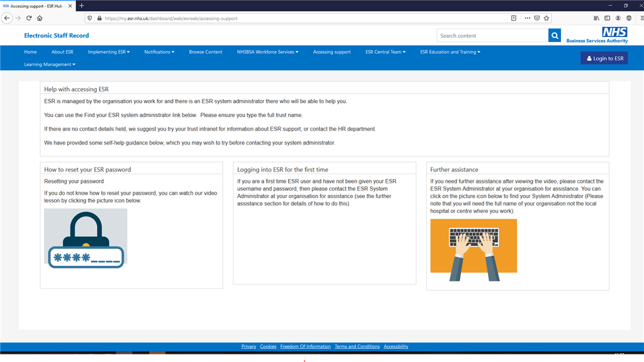The width and height of the screenshot is (644, 362).
Task: Click the 'Help with accessing ESR' heading
Action: coord(76,89)
